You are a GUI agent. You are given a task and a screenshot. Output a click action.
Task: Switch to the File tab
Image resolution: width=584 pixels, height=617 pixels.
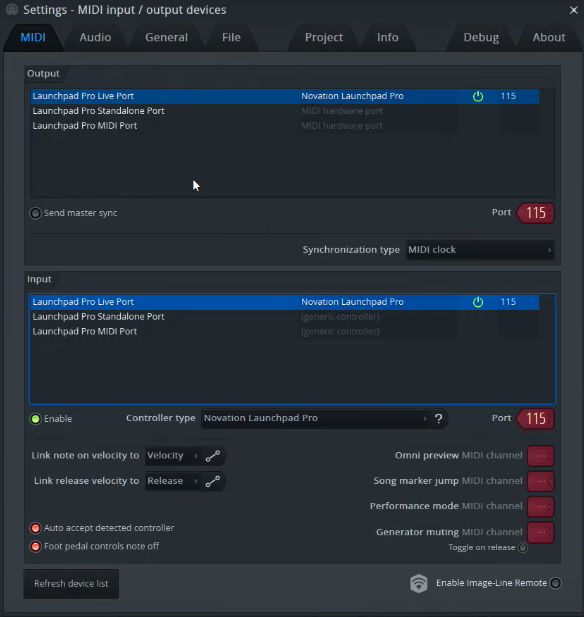pyautogui.click(x=231, y=37)
